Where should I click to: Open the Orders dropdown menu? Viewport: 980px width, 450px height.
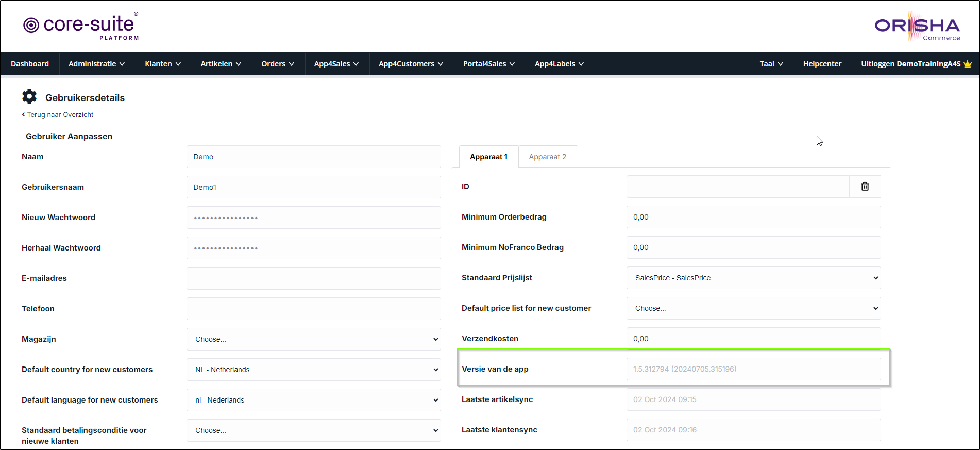pyautogui.click(x=278, y=64)
